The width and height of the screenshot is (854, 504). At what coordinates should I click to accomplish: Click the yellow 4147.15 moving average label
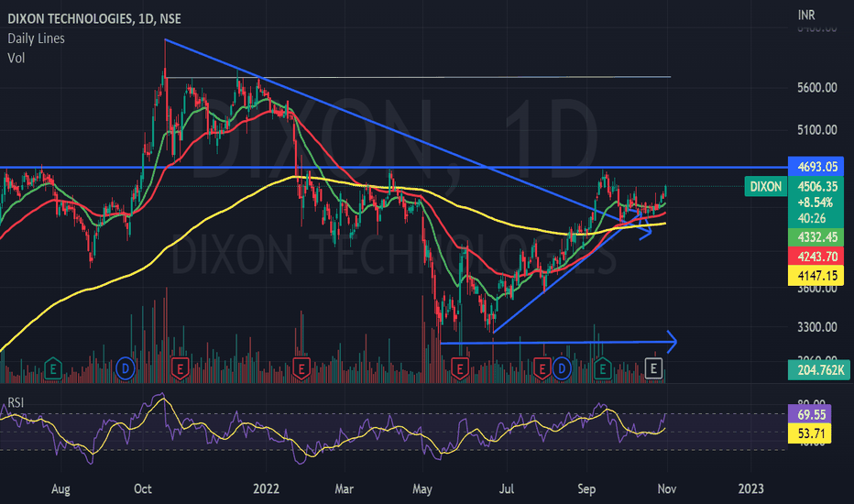[816, 276]
